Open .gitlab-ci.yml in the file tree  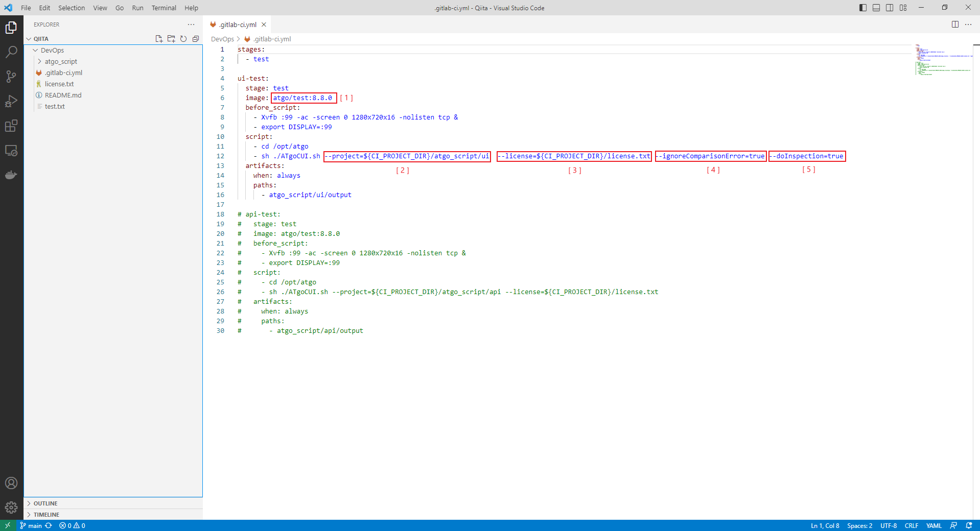pos(63,73)
